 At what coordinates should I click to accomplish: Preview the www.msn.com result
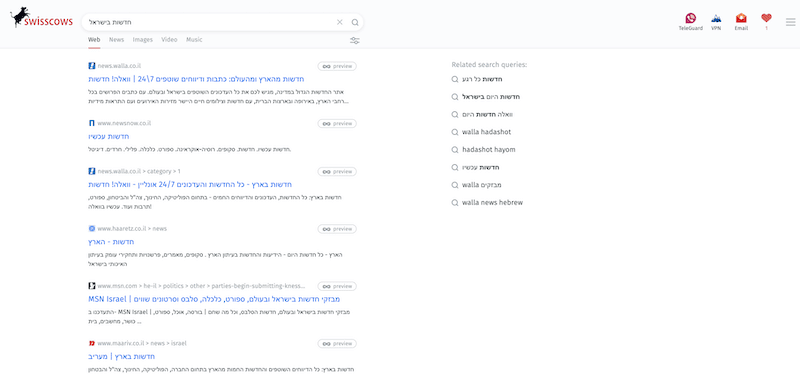click(x=337, y=286)
